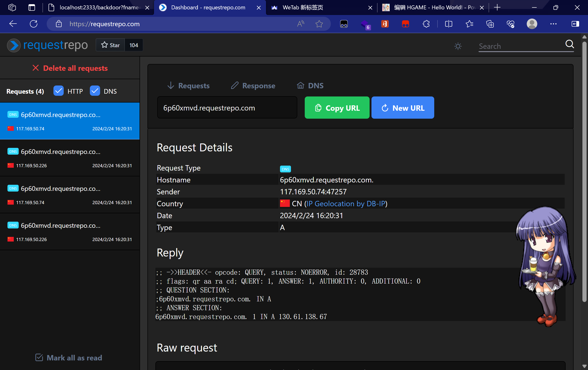Open the browser sidebar icon
The image size is (588, 370).
click(x=575, y=24)
